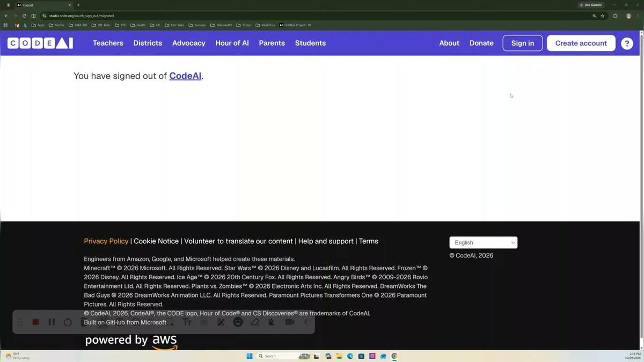Click the Ask Gemini button
644x362 pixels.
click(590, 5)
